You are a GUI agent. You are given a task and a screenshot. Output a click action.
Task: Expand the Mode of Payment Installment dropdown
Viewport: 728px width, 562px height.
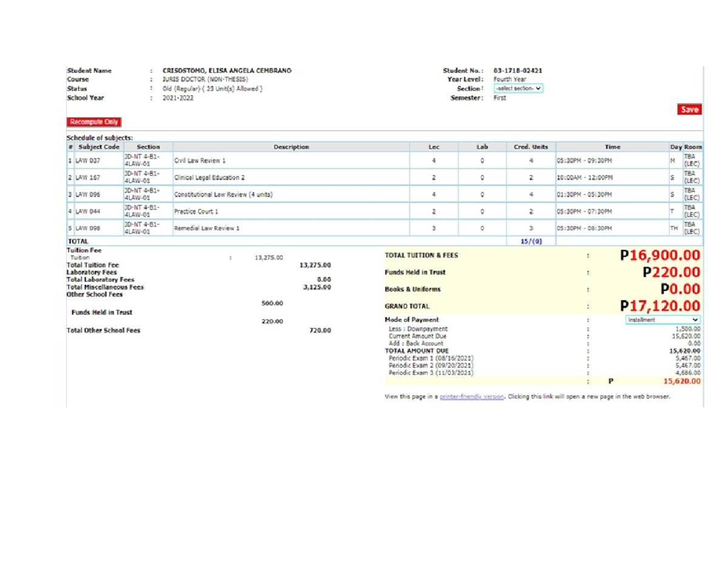pos(662,319)
